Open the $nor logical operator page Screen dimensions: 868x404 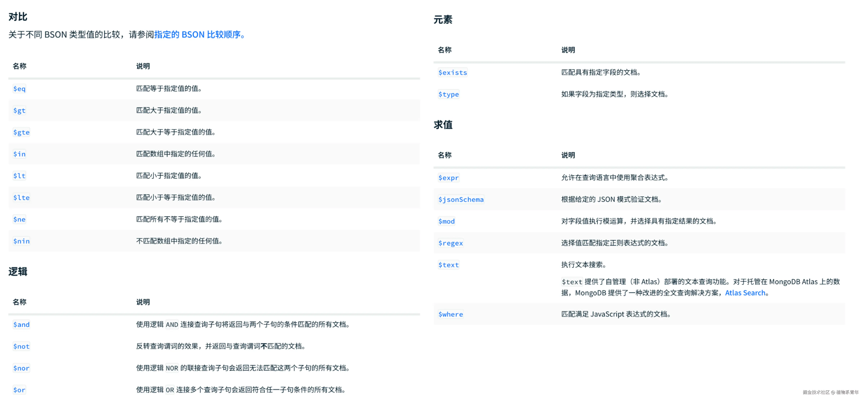click(21, 368)
